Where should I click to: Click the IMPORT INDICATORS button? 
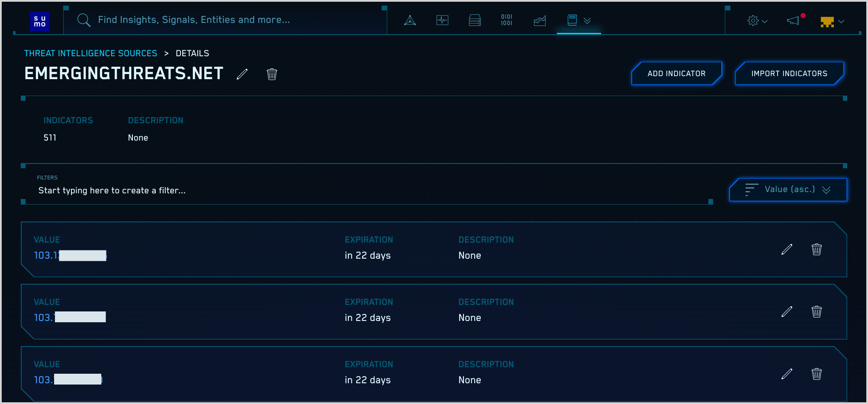[x=789, y=74]
